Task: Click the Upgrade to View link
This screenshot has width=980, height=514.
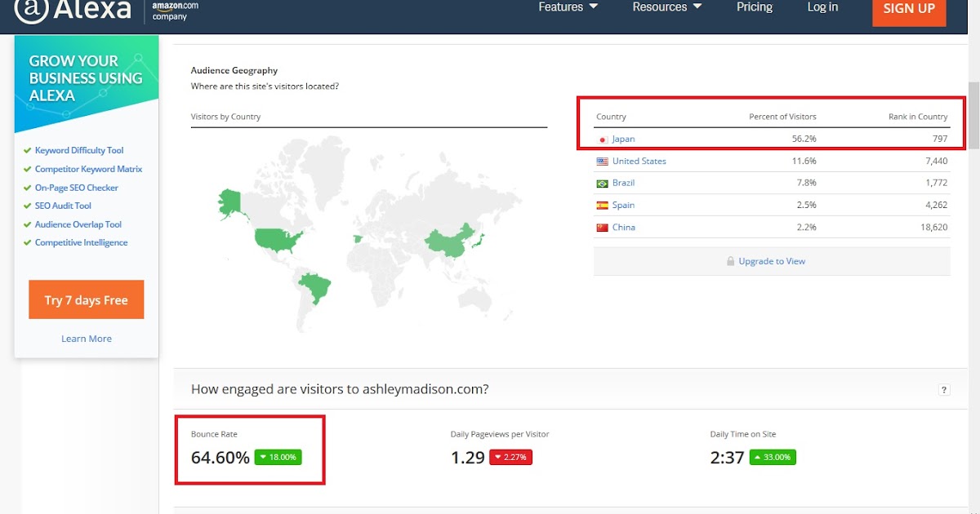Action: coord(772,261)
